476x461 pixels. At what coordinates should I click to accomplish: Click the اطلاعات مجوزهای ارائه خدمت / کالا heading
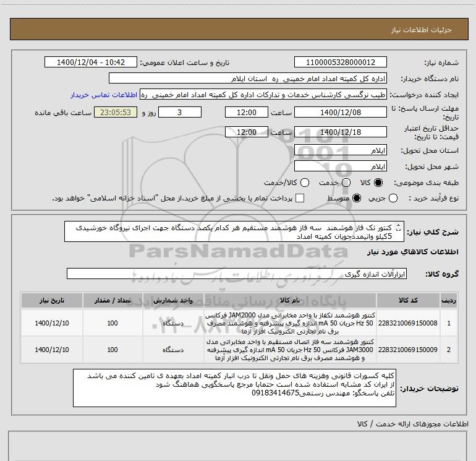tap(412, 424)
